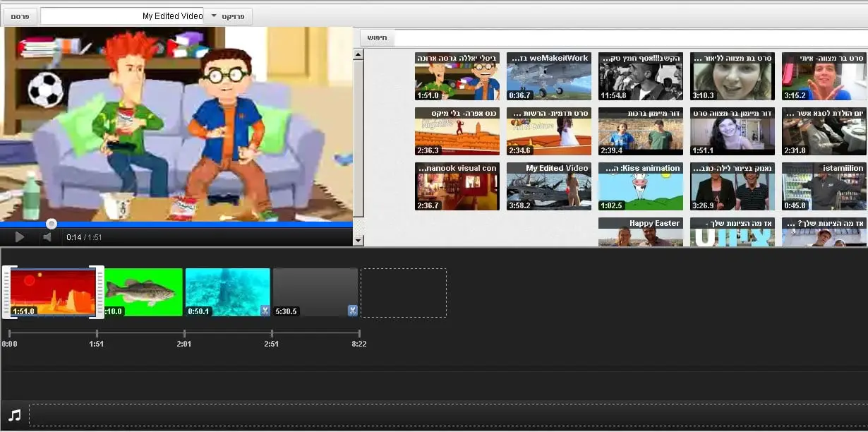Select the כנס אפרה thumbnail 2:36.3

[x=457, y=131]
